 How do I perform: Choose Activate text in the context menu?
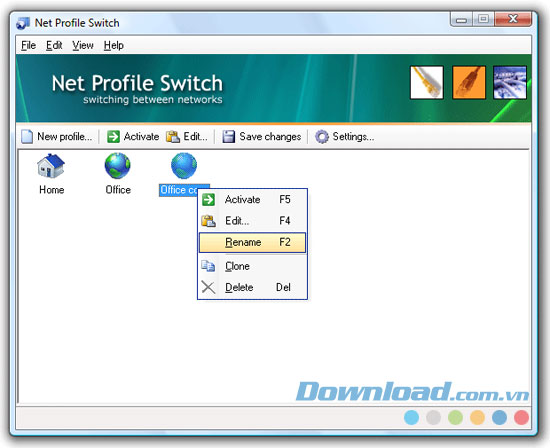pyautogui.click(x=243, y=200)
